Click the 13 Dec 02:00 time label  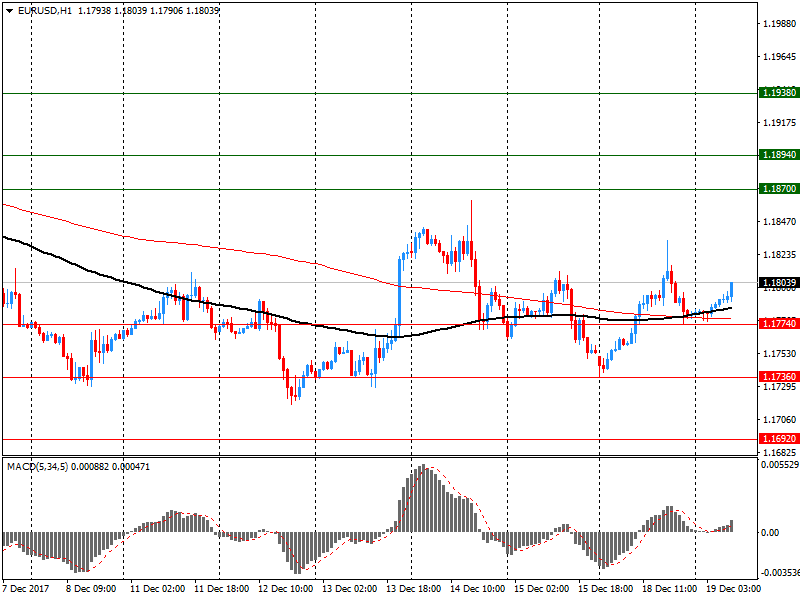tap(349, 589)
